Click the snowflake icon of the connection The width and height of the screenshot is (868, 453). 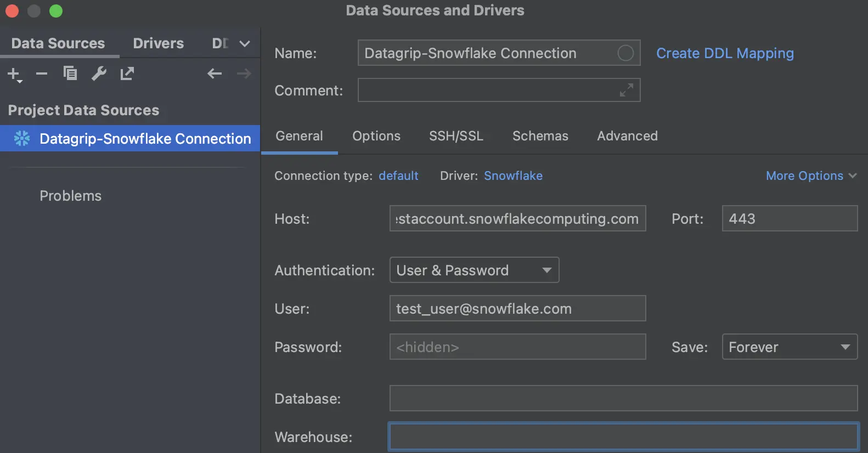[22, 138]
